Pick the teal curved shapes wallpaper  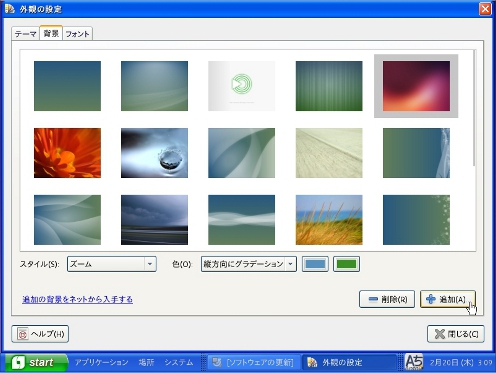tap(242, 153)
